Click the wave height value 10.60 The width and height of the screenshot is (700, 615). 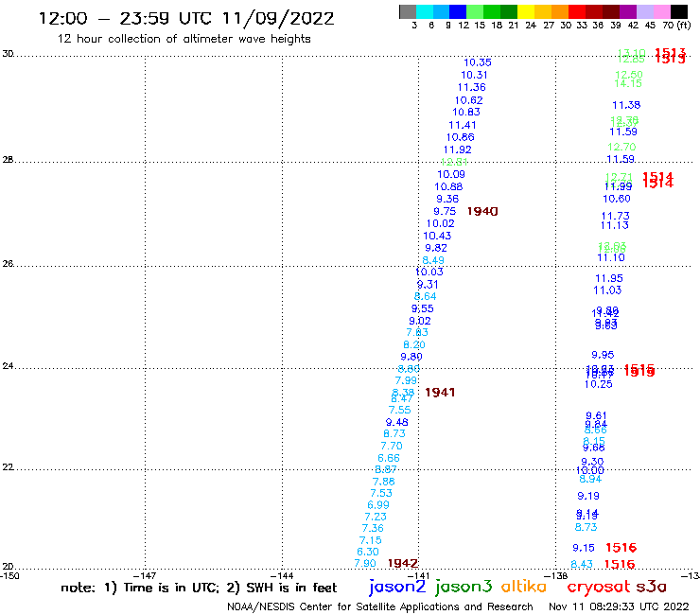click(617, 199)
